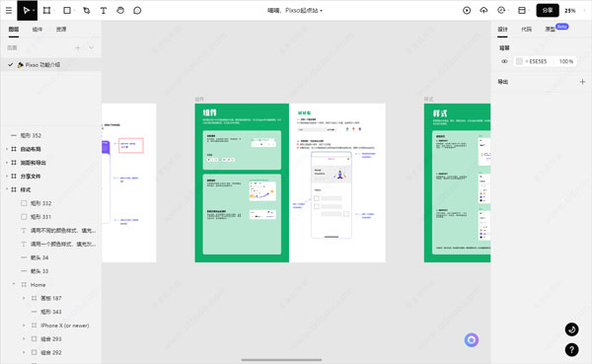Open the hamburger main menu
Viewport: 592px width, 364px height.
click(x=9, y=11)
